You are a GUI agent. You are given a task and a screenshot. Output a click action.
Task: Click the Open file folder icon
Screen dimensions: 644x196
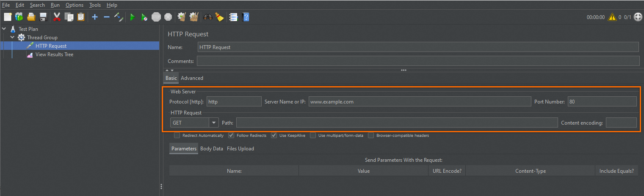tap(31, 17)
